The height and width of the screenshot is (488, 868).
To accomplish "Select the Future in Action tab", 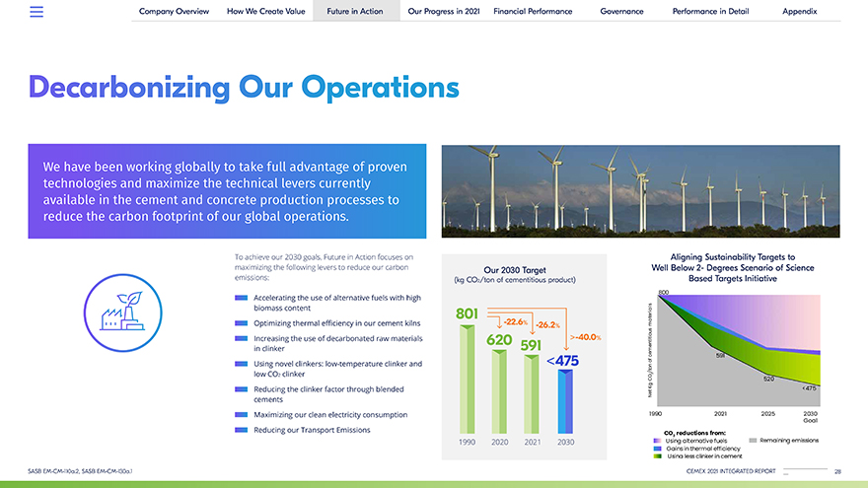I will click(x=354, y=11).
